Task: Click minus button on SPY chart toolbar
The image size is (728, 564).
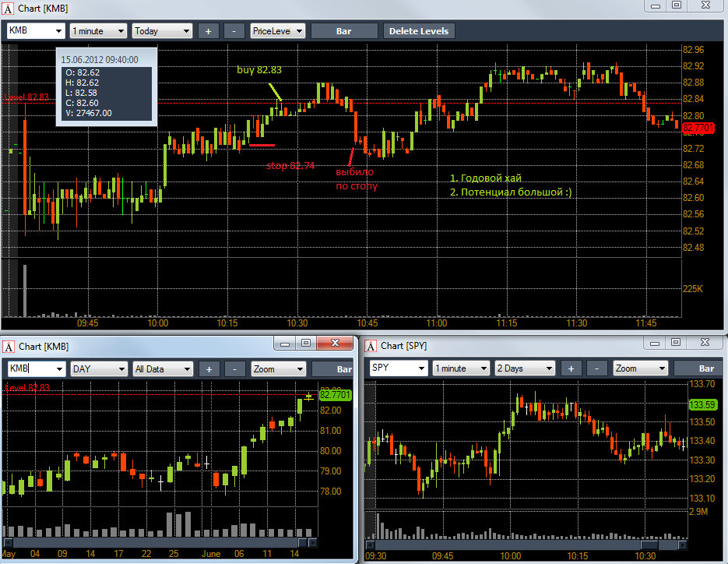Action: (596, 368)
